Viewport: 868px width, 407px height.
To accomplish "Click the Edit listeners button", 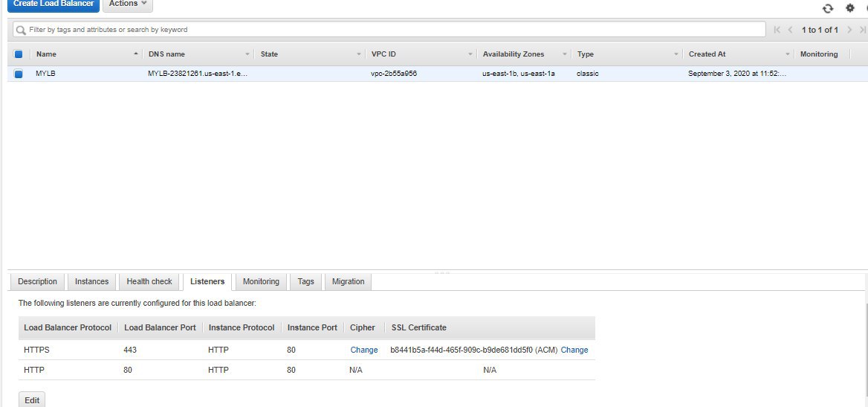I will (32, 400).
